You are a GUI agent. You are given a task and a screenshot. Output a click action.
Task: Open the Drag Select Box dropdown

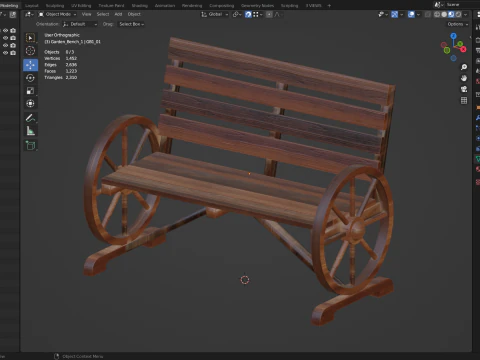click(131, 24)
